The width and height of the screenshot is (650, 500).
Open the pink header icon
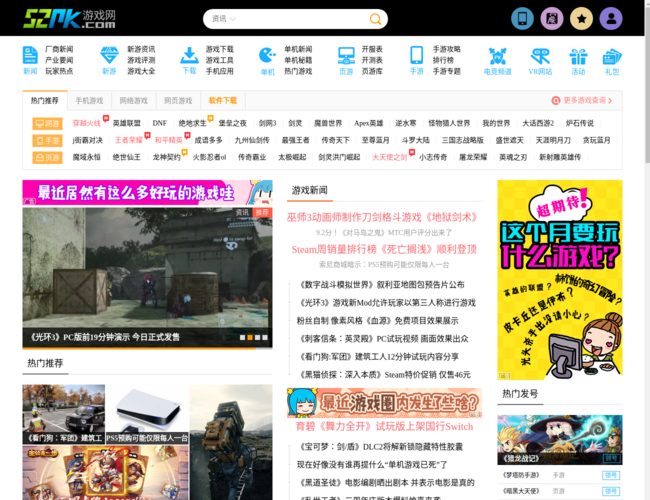[x=552, y=19]
